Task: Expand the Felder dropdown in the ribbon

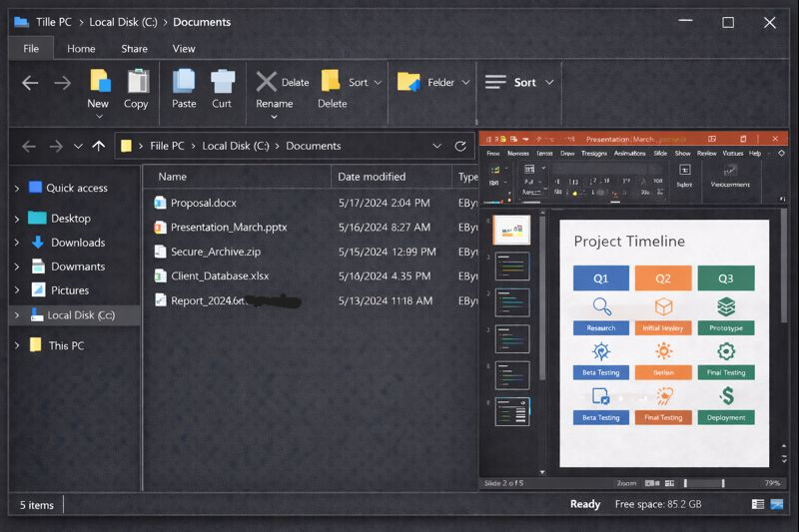Action: tap(466, 83)
